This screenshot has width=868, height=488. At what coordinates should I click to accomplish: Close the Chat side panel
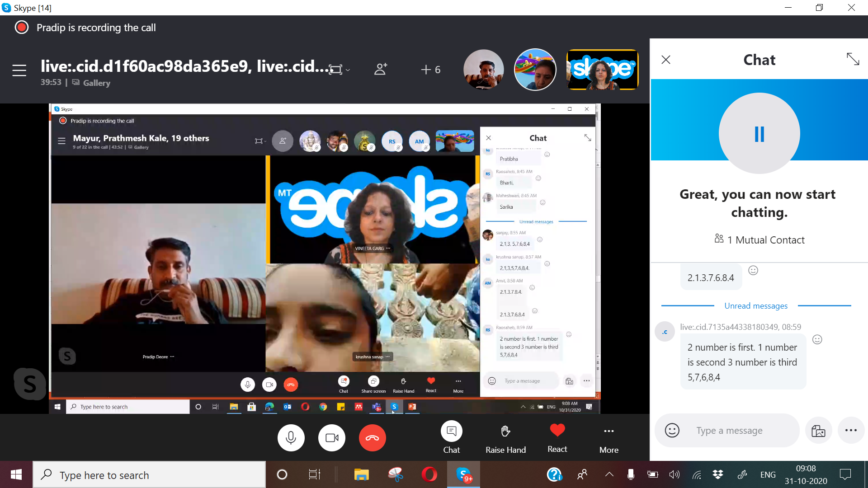666,60
